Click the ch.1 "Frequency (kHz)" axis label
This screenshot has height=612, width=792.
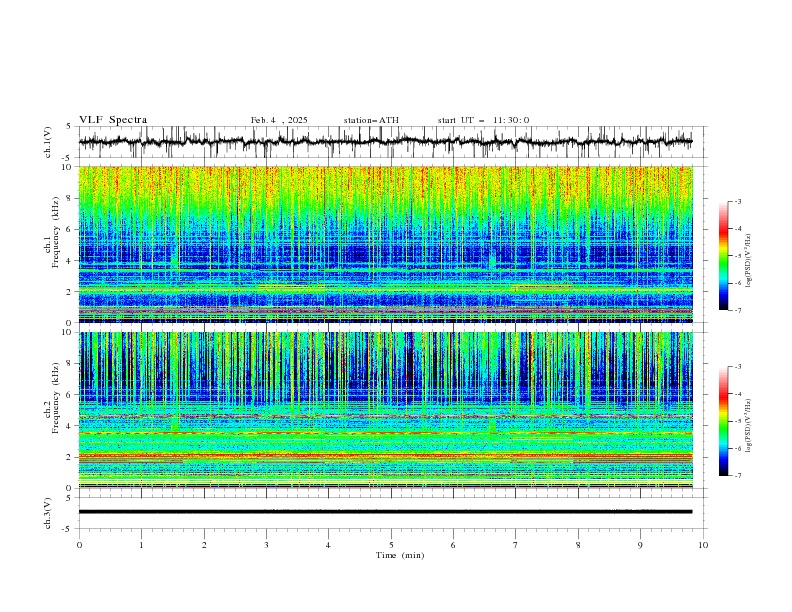(x=57, y=232)
